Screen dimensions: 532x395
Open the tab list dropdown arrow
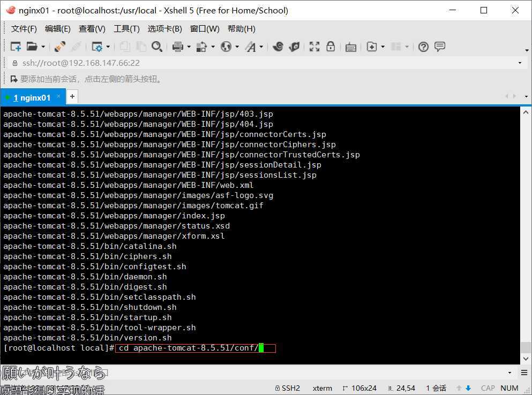(526, 96)
